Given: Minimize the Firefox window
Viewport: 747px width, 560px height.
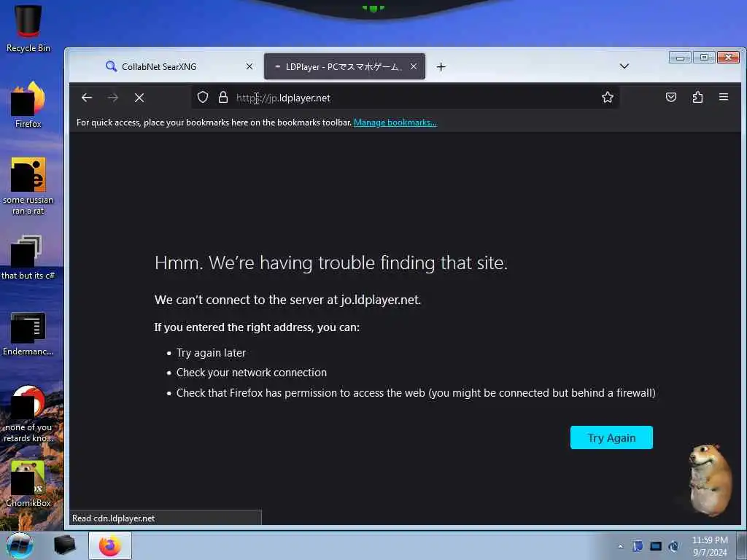Looking at the screenshot, I should 680,58.
